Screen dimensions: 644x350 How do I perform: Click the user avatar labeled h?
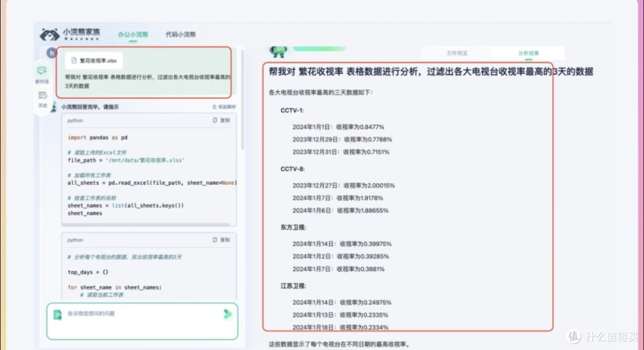tap(51, 52)
